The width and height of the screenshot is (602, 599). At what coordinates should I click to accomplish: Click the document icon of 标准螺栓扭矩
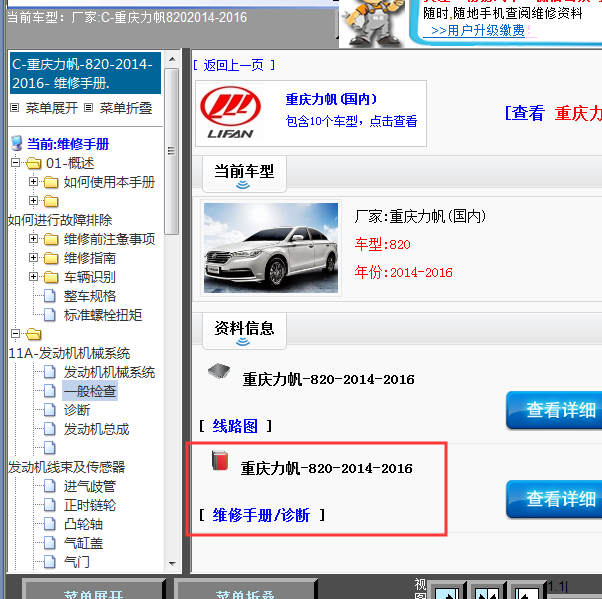tap(50, 315)
